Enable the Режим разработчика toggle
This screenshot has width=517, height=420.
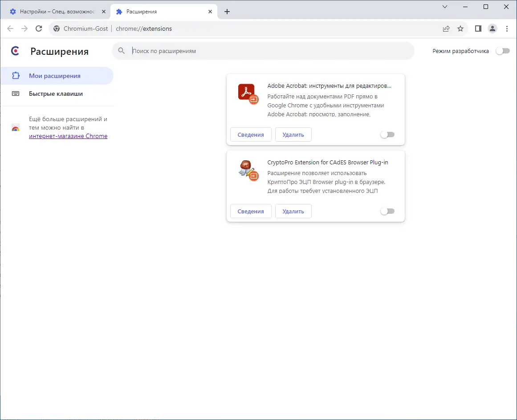pos(503,51)
